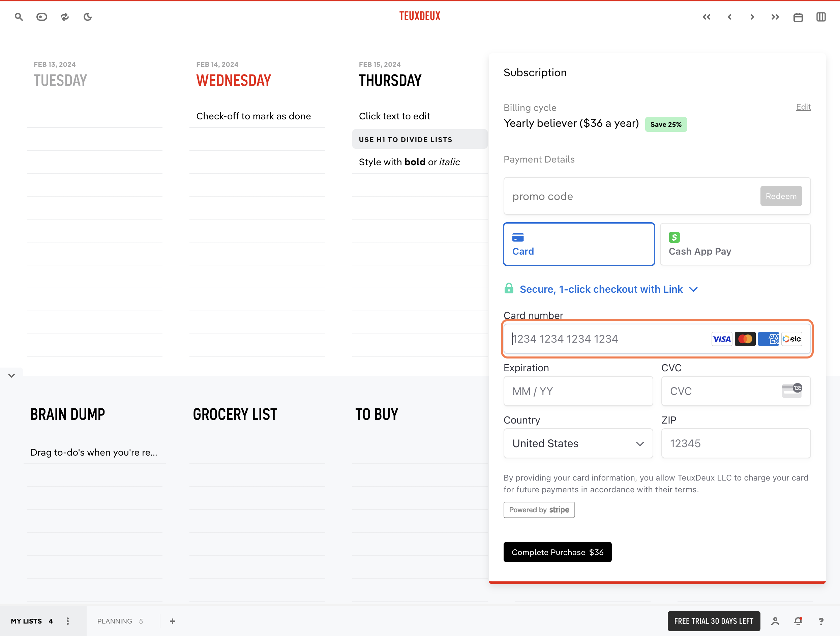Collapse the lists section with chevron
Viewport: 840px width, 636px height.
click(x=11, y=375)
